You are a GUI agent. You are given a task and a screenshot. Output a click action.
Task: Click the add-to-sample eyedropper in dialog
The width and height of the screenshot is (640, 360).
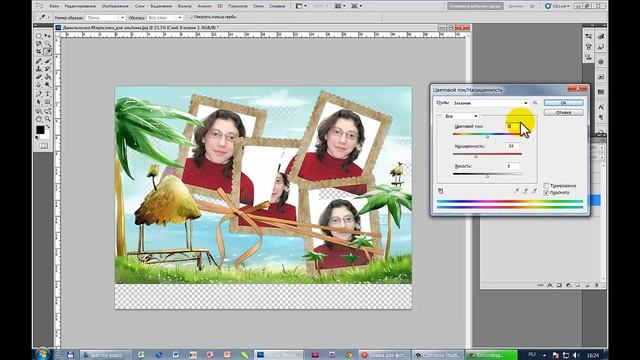[x=526, y=191]
